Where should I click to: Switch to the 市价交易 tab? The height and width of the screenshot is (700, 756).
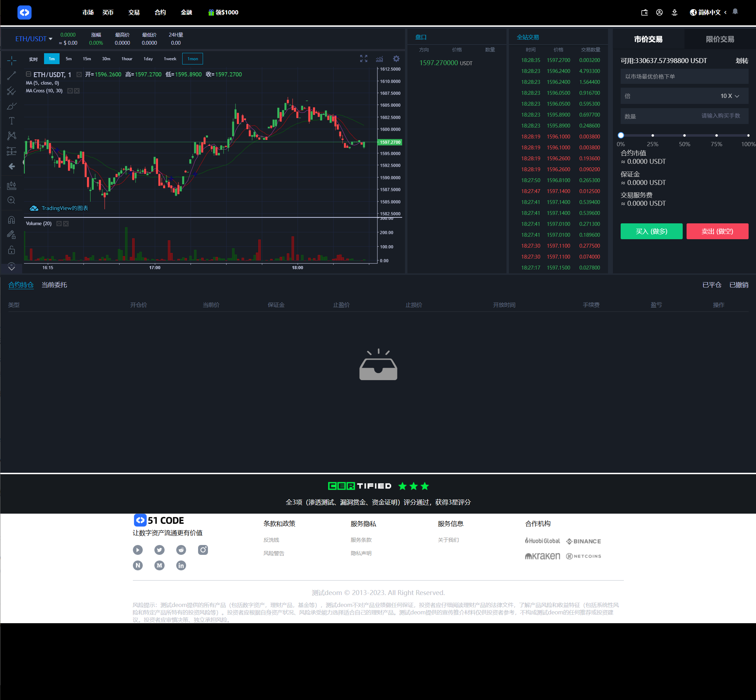coord(648,39)
